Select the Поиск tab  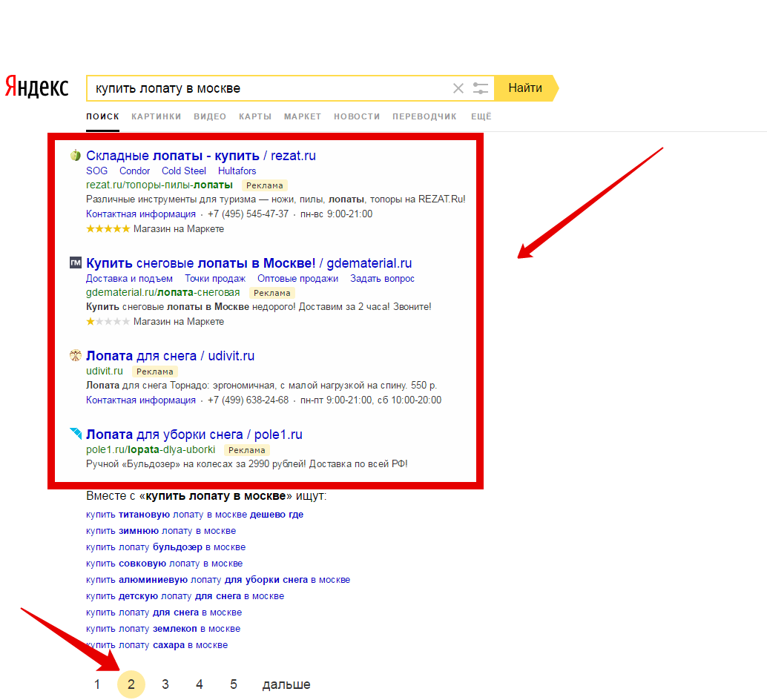(102, 116)
